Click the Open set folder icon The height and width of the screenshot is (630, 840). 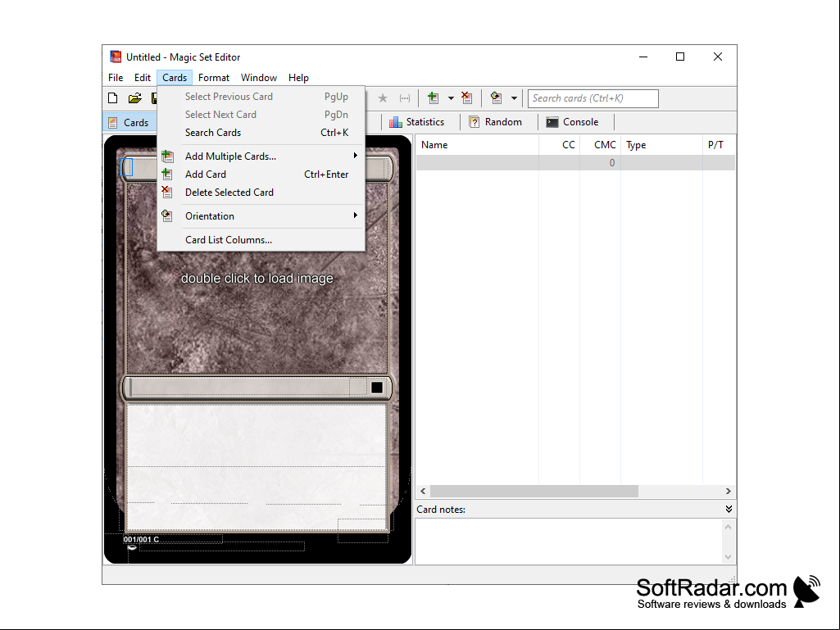pyautogui.click(x=134, y=98)
